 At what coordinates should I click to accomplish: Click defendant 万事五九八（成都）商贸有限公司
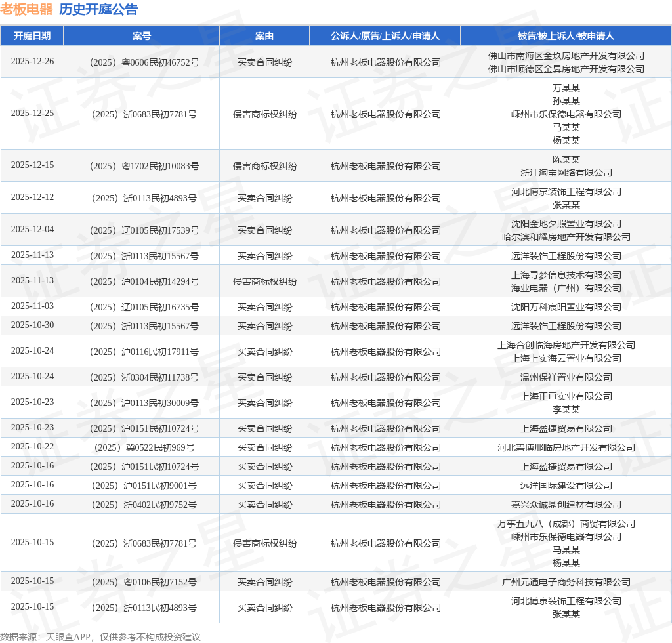[x=566, y=524]
